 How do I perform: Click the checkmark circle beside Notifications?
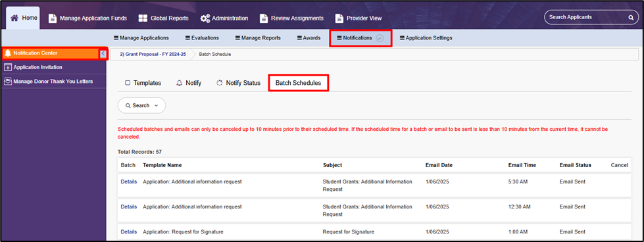[380, 37]
